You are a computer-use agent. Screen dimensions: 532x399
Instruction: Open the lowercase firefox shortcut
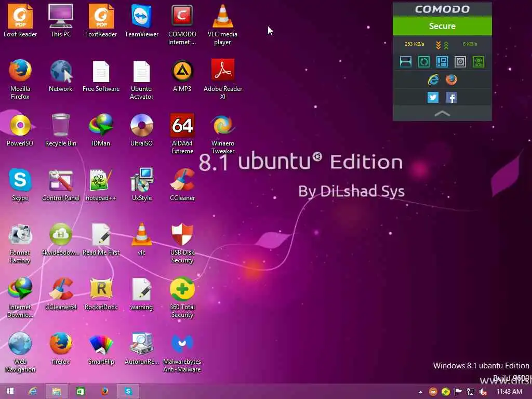[60, 349]
